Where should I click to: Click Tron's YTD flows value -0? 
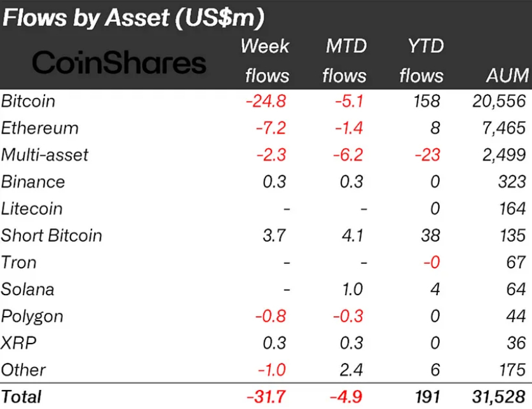432,262
